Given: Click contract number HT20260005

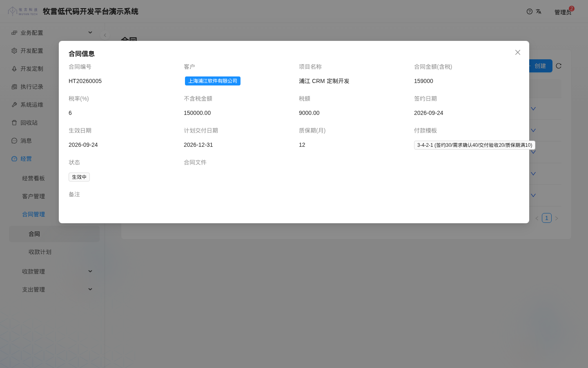Looking at the screenshot, I should pos(85,81).
